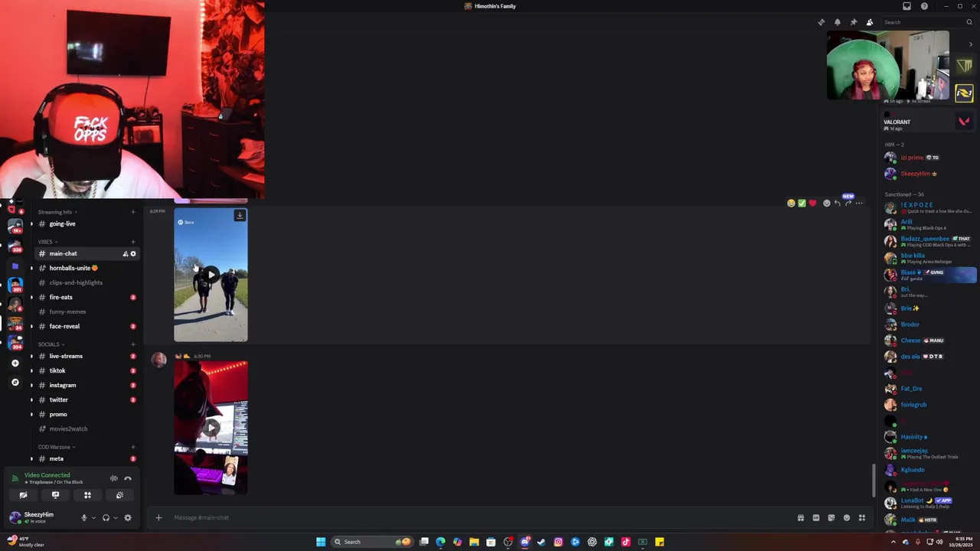
Task: React with the red heart emoji
Action: point(812,203)
